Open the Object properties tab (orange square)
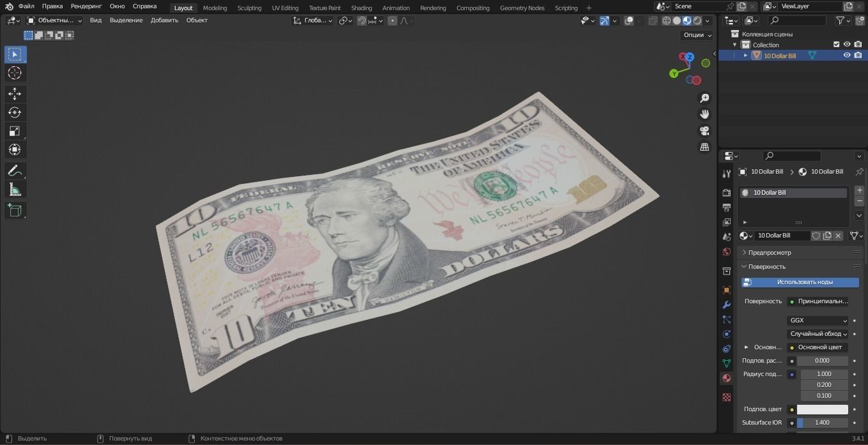Screen dimensions: 868x445 point(726,290)
